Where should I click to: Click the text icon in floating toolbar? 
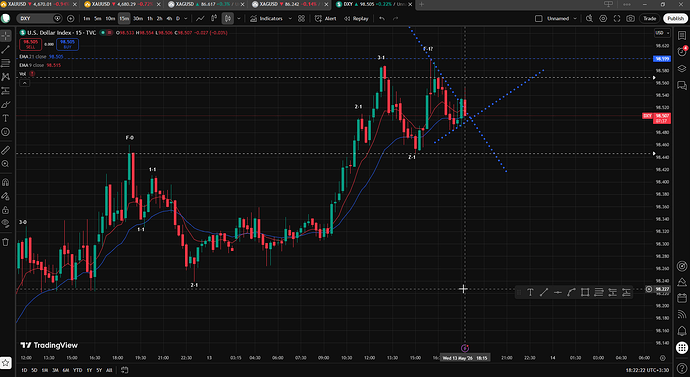(530, 292)
